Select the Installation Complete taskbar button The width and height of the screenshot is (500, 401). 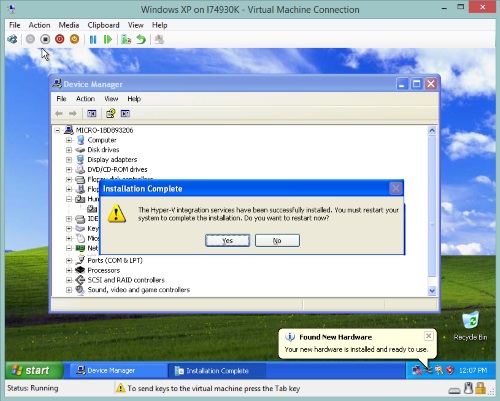[217, 371]
